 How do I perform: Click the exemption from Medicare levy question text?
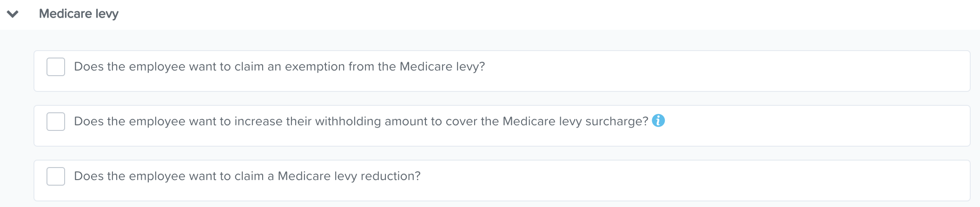tap(279, 67)
